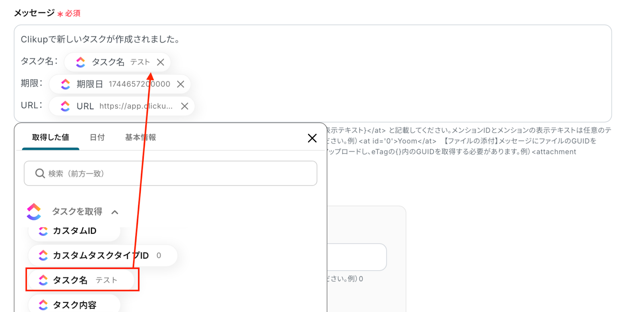Viewport: 644px width, 312px height.
Task: Click the ClickUp icon on タスク内容 item
Action: (43, 305)
